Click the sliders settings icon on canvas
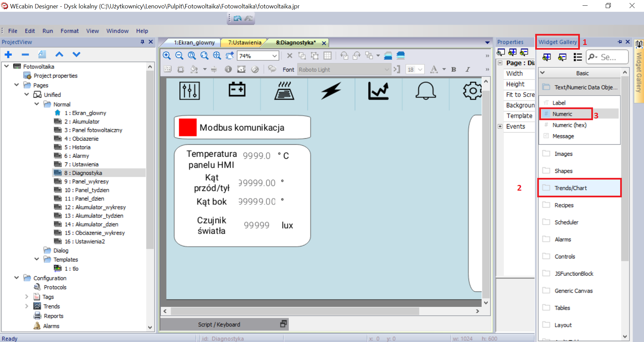The width and height of the screenshot is (644, 342). [189, 91]
